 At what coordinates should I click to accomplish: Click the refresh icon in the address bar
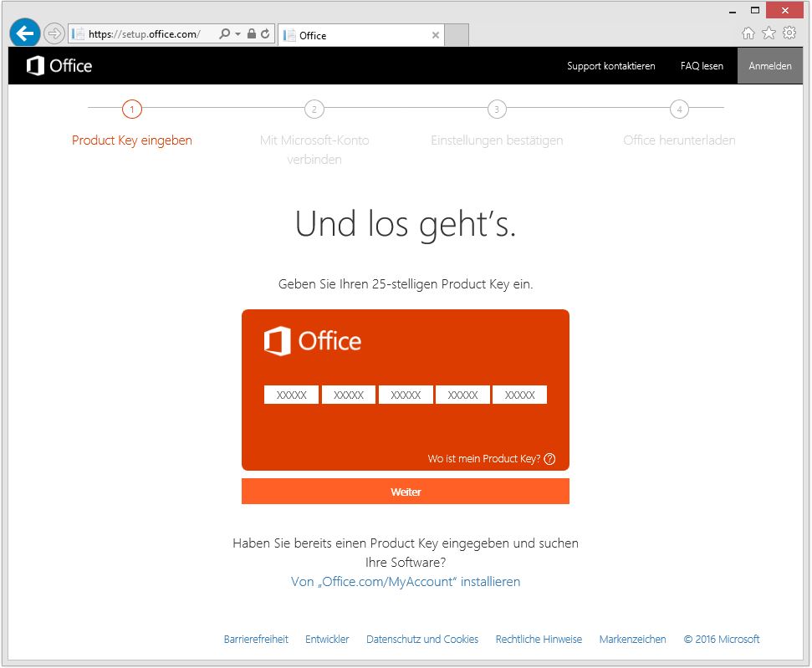point(265,35)
